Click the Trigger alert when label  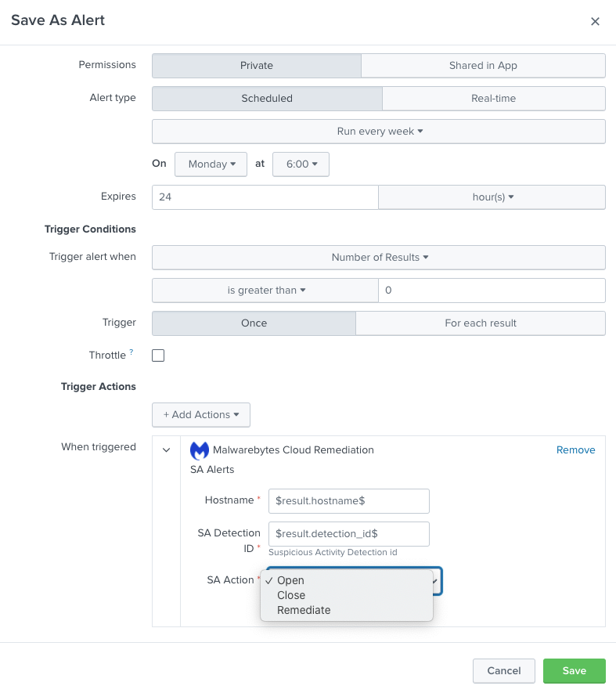(92, 257)
